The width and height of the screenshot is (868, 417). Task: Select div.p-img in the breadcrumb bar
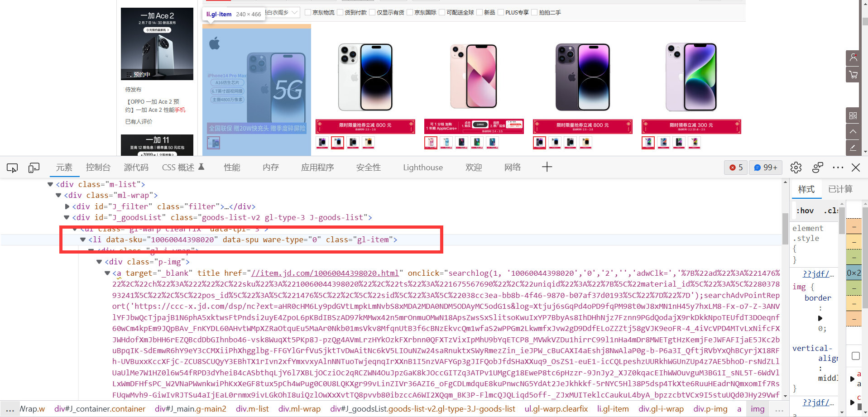click(710, 409)
